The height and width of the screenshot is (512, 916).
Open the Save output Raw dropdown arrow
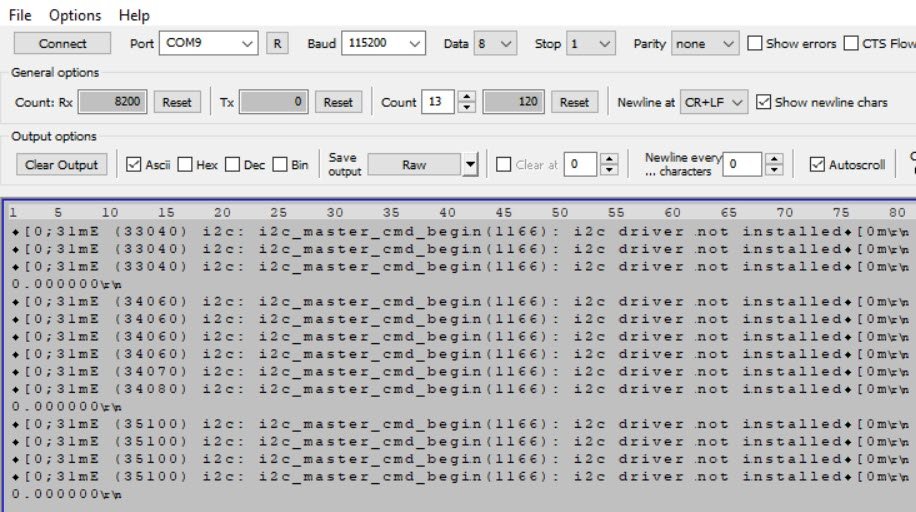coord(470,165)
